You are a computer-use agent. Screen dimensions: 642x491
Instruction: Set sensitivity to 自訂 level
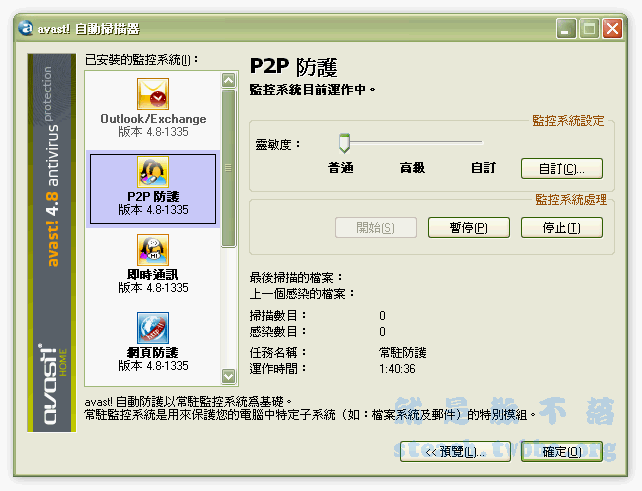pyautogui.click(x=483, y=167)
